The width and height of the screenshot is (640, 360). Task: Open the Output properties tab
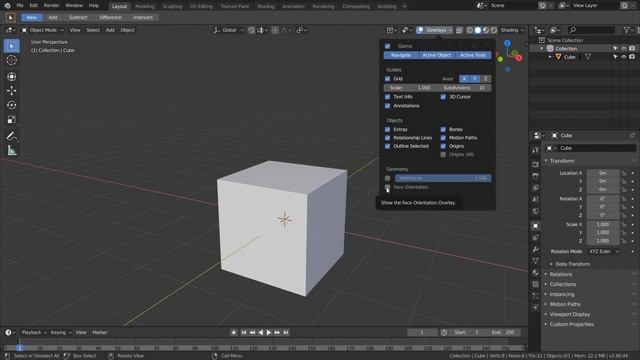tap(535, 176)
